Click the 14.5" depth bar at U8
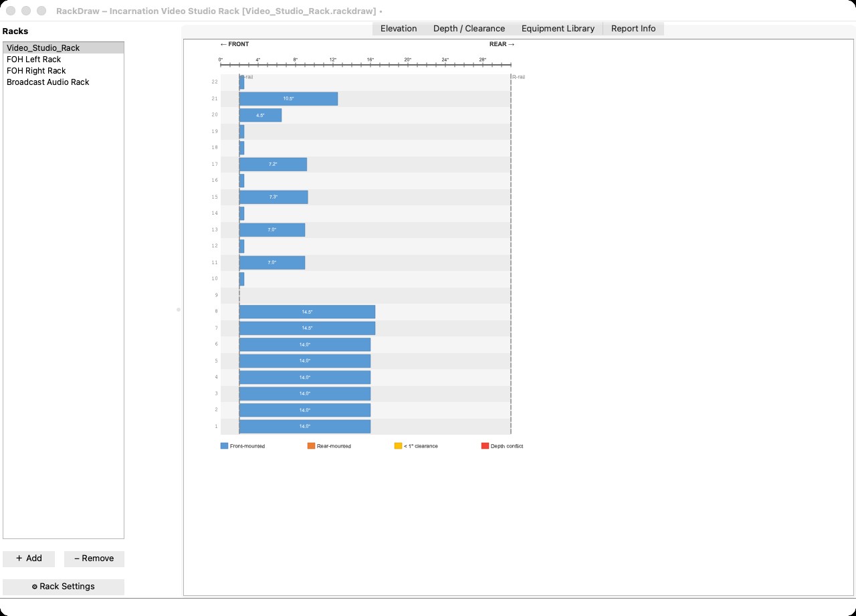 (x=307, y=312)
